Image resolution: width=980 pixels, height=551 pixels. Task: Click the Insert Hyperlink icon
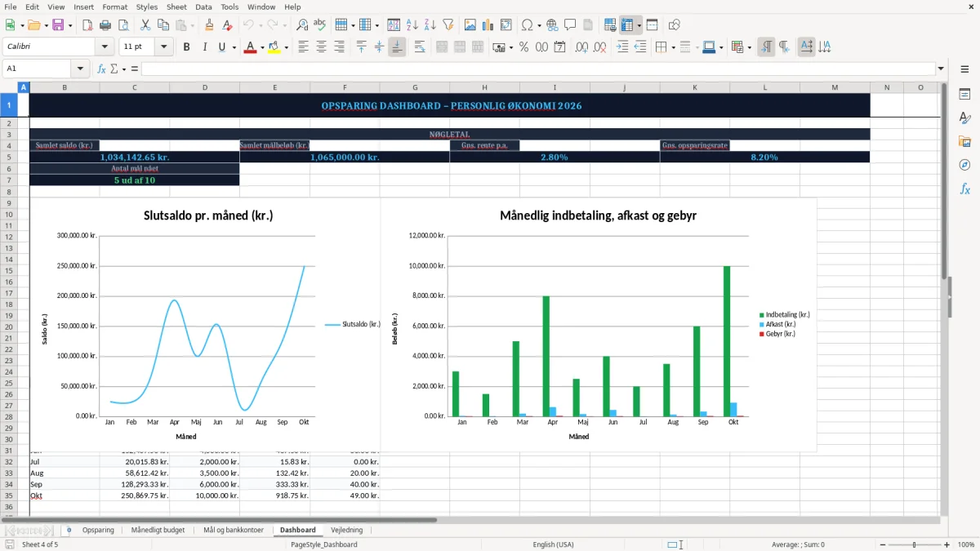[x=552, y=24]
